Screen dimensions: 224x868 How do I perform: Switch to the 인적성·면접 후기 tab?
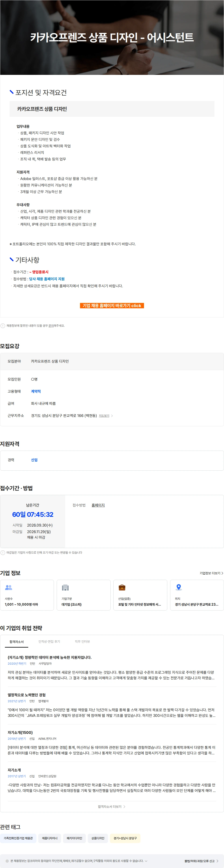49,642
